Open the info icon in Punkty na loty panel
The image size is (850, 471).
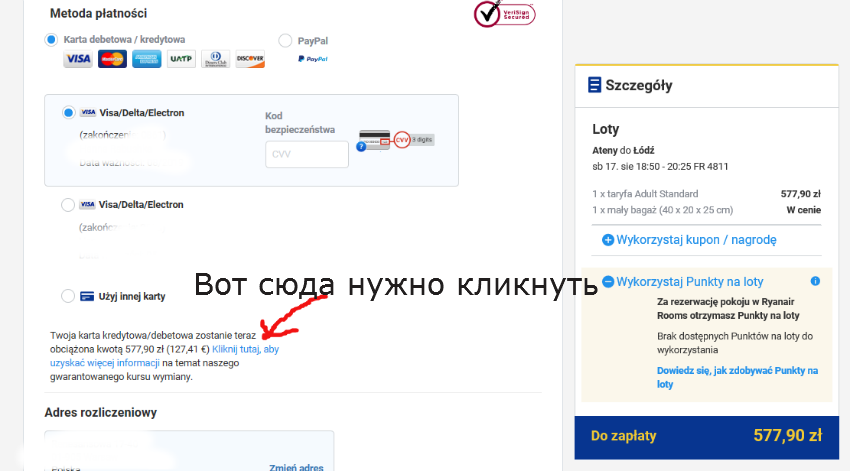coord(815,281)
